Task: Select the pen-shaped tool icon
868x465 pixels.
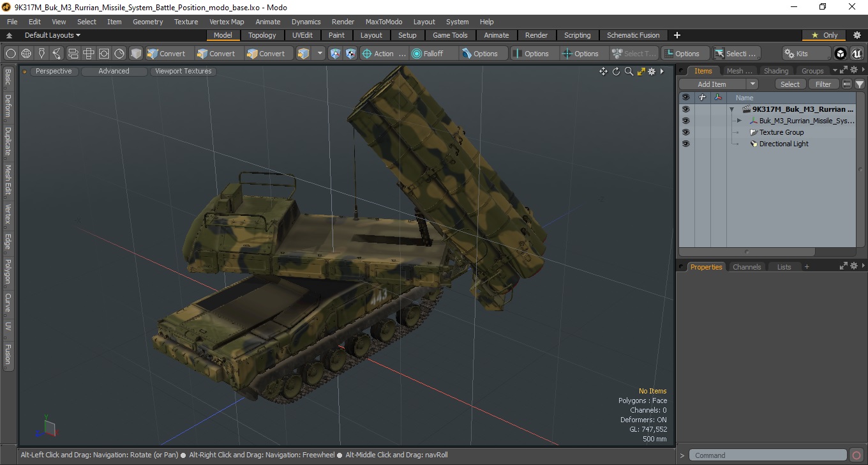Action: [42, 54]
